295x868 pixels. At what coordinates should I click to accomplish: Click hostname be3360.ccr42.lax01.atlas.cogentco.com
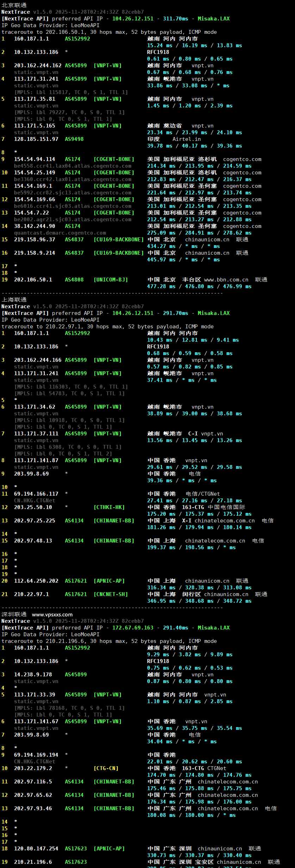tap(73, 179)
